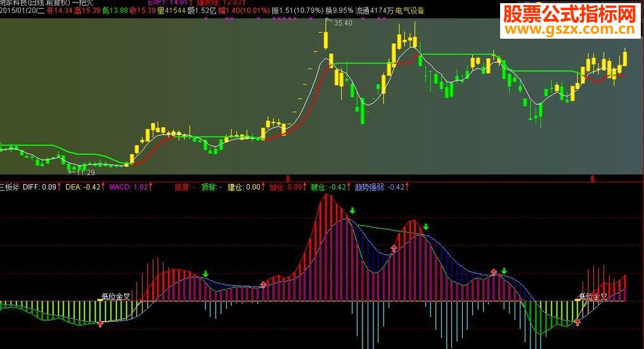
Task: Click the 11.29 low price label
Action: [x=86, y=173]
